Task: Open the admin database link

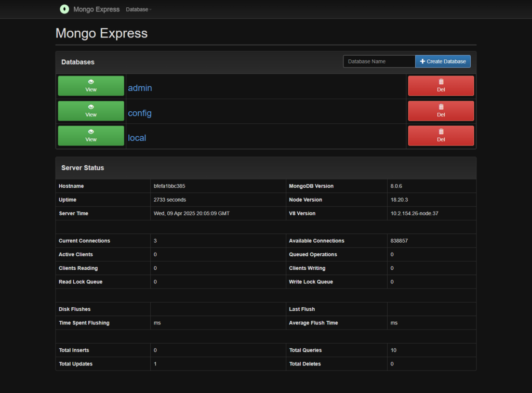Action: (140, 88)
